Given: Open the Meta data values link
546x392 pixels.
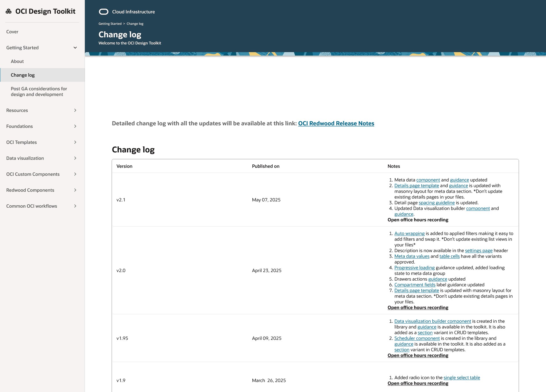Looking at the screenshot, I should [x=412, y=256].
